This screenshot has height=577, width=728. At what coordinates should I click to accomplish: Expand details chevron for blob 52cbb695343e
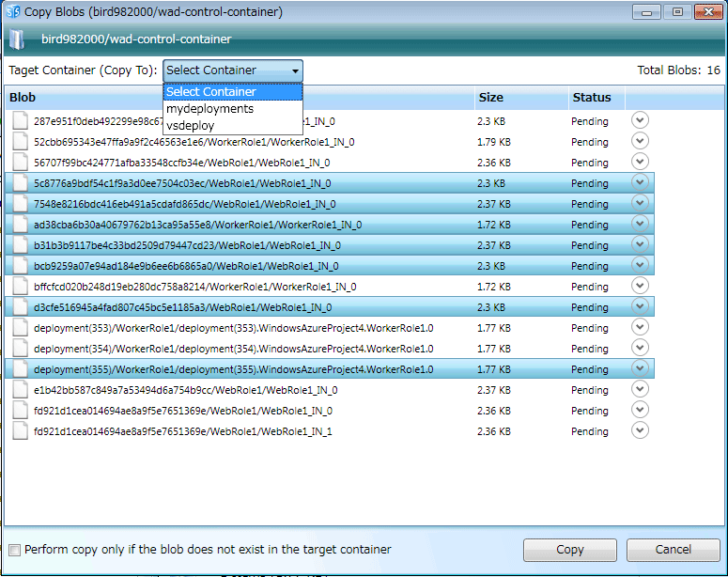point(640,141)
